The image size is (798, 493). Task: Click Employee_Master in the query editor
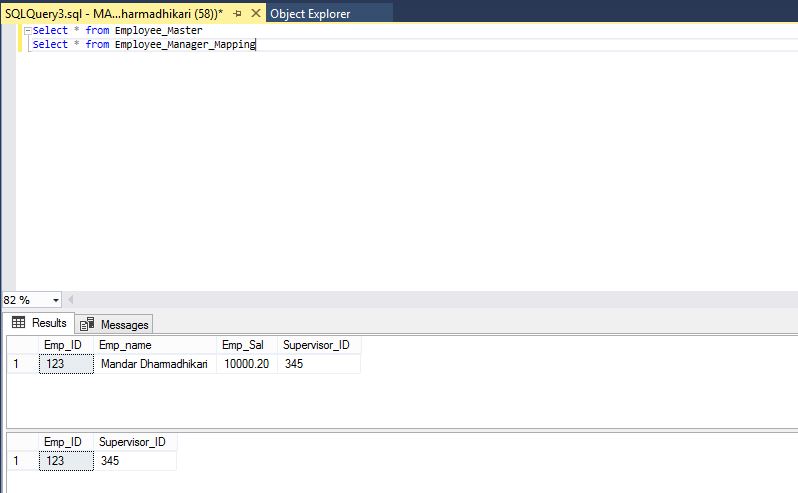pyautogui.click(x=159, y=31)
